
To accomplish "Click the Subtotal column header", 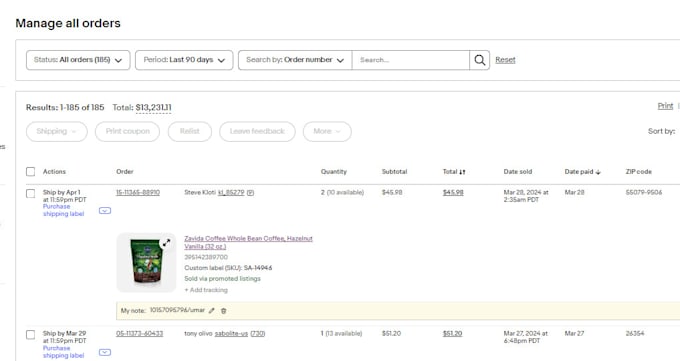I will 395,172.
